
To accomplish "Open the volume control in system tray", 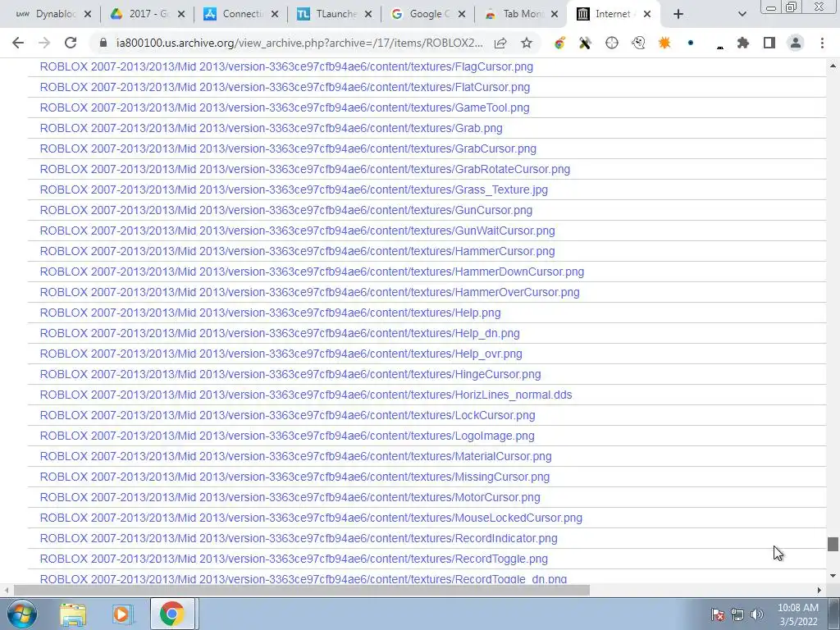I will pyautogui.click(x=757, y=614).
